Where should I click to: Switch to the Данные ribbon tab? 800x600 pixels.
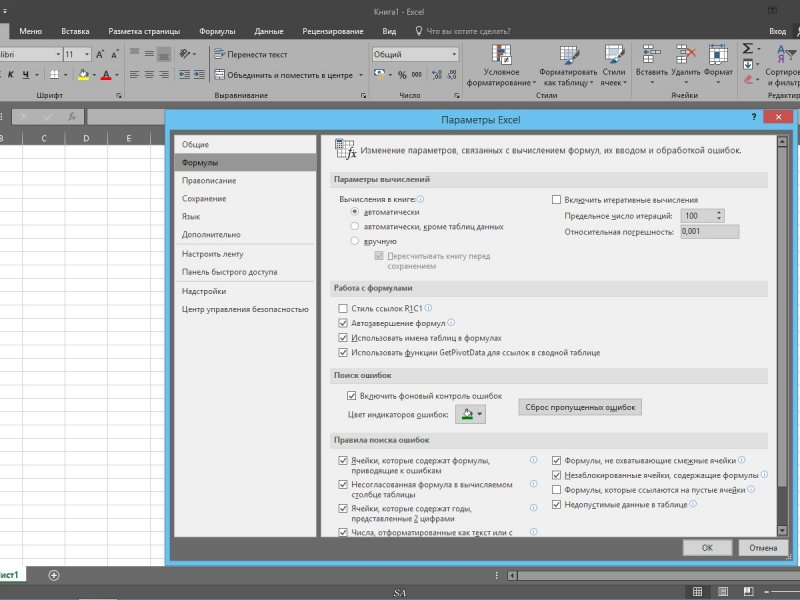269,31
